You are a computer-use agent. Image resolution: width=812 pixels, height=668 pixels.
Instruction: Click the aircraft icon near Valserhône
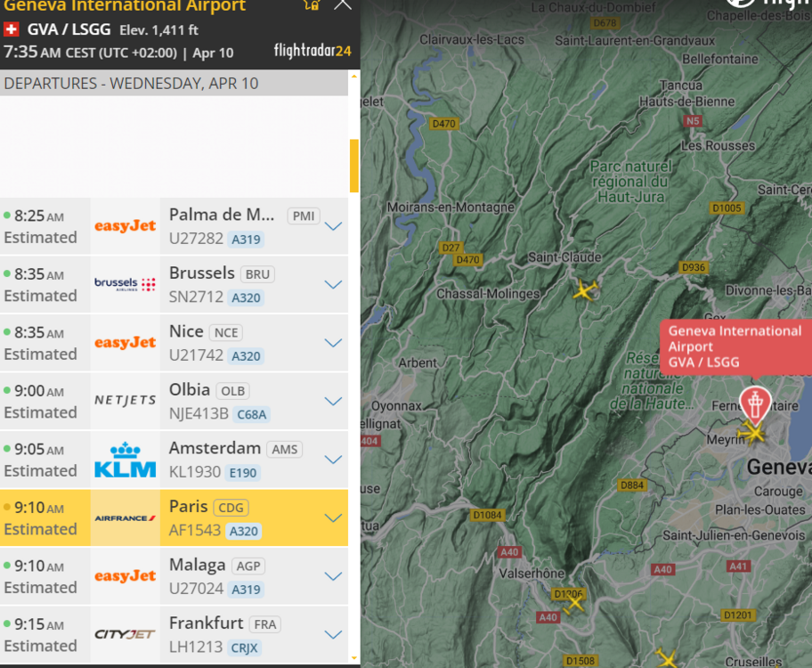click(573, 603)
